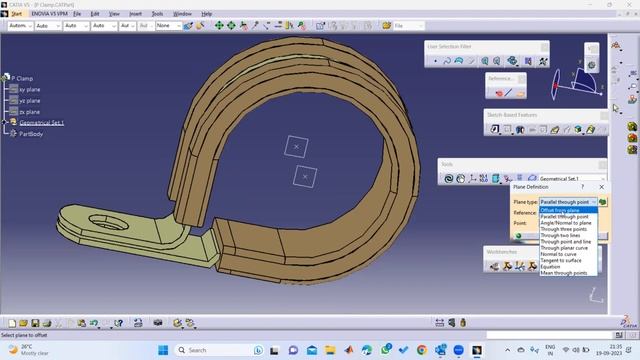Select the P Clamp root node
Image resolution: width=640 pixels, height=360 pixels.
coord(22,78)
